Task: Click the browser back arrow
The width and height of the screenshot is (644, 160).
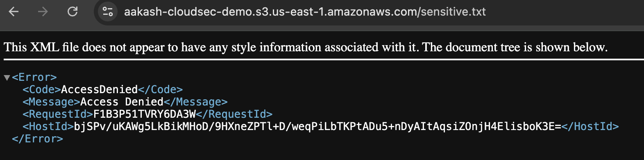Action: point(14,11)
